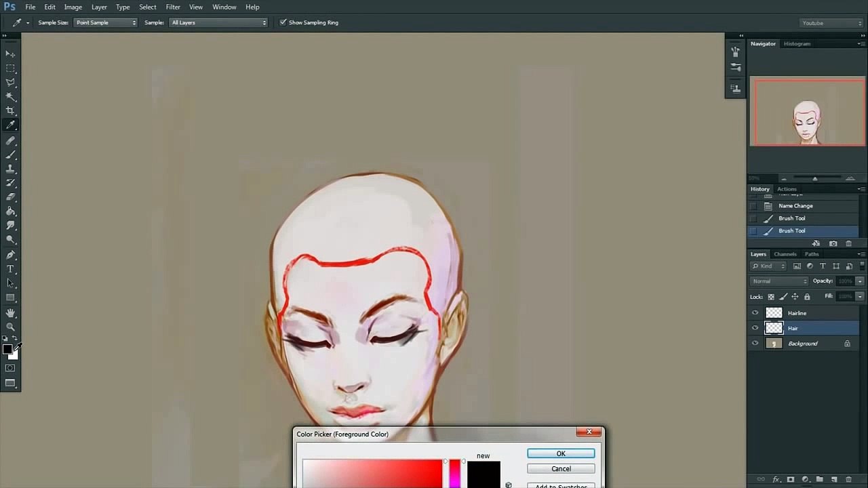The image size is (868, 488).
Task: Select the Eraser tool
Action: pyautogui.click(x=10, y=197)
